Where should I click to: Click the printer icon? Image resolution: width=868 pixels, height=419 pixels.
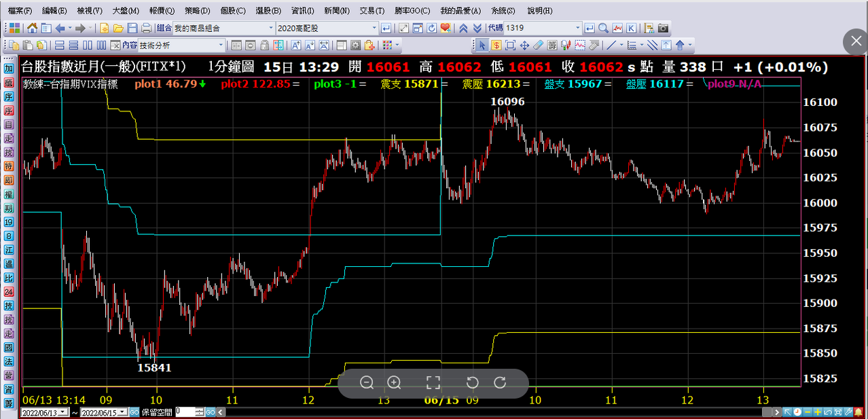[x=146, y=29]
